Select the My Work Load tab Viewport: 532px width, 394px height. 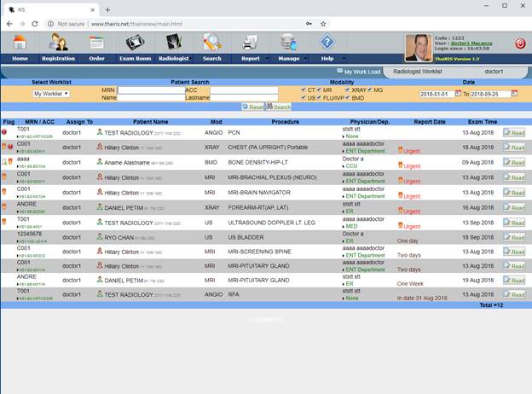358,72
